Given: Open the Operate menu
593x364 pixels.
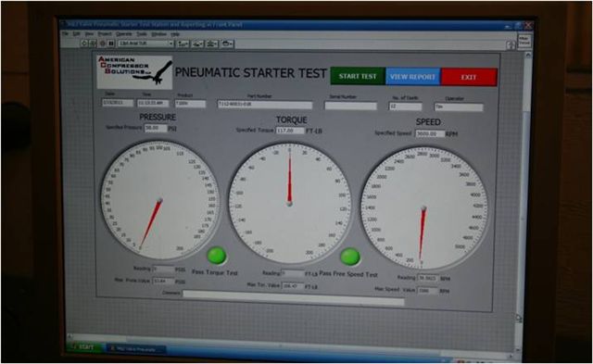Looking at the screenshot, I should (124, 34).
